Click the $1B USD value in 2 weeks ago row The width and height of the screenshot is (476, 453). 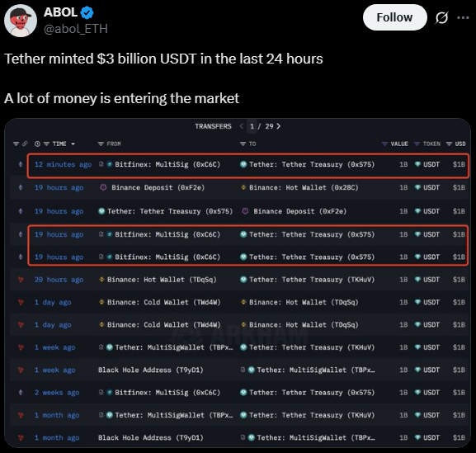coord(459,392)
